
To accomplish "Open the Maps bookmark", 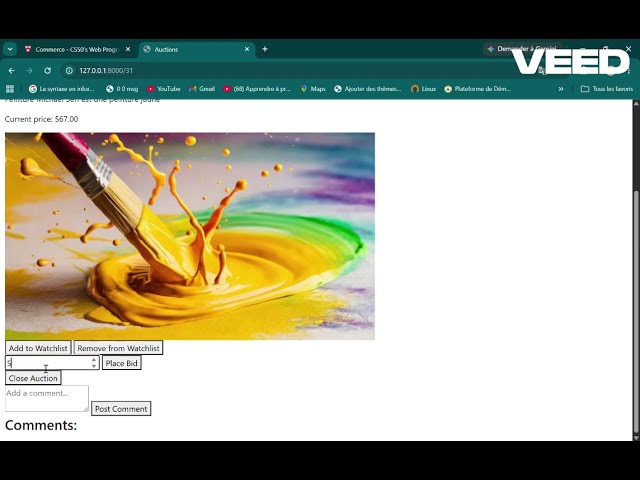I will coord(313,89).
